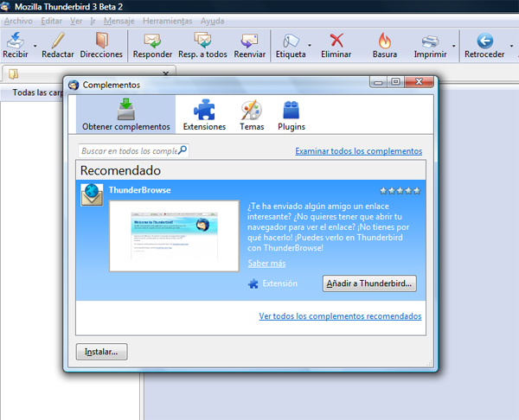Click Resp. a todos icon

(202, 41)
